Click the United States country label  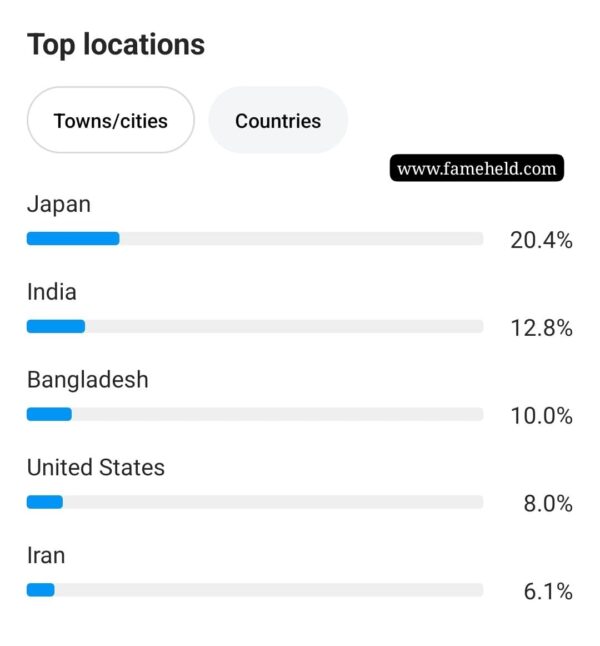click(x=96, y=468)
